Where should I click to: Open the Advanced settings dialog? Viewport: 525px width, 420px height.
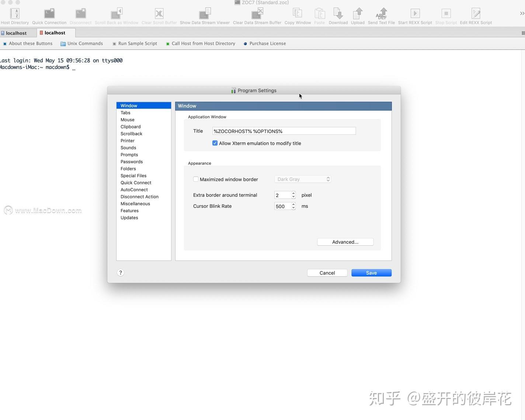point(345,242)
